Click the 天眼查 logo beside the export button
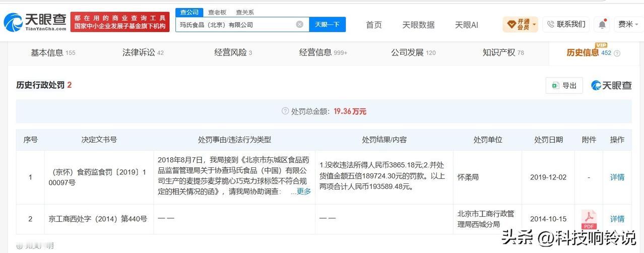 tap(611, 86)
